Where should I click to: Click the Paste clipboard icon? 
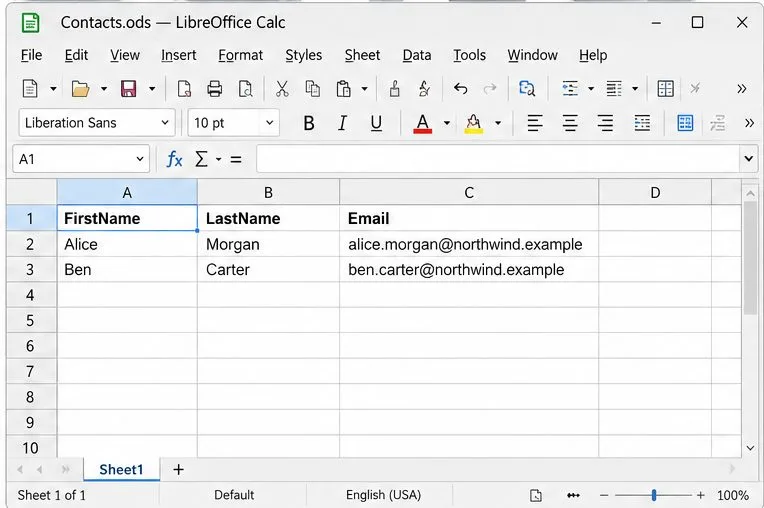pyautogui.click(x=344, y=89)
